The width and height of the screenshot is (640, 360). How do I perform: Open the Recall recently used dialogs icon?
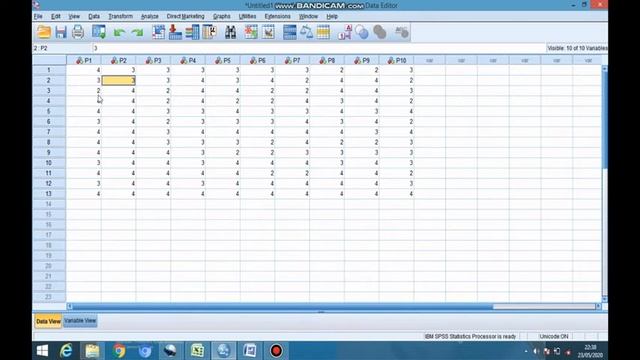[99, 32]
